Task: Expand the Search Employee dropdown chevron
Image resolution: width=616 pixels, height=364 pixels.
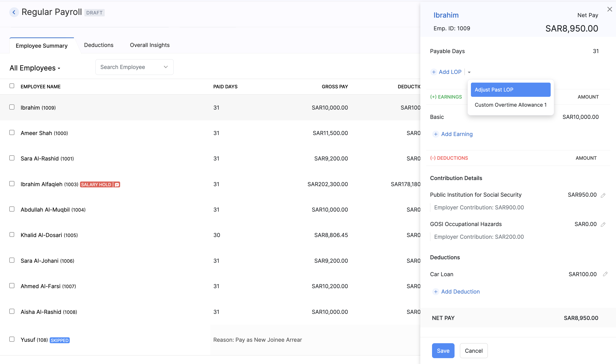Action: (x=166, y=67)
